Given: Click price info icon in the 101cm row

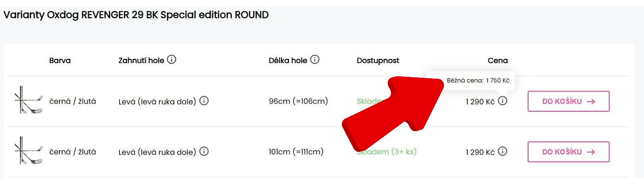Looking at the screenshot, I should click(x=503, y=151).
